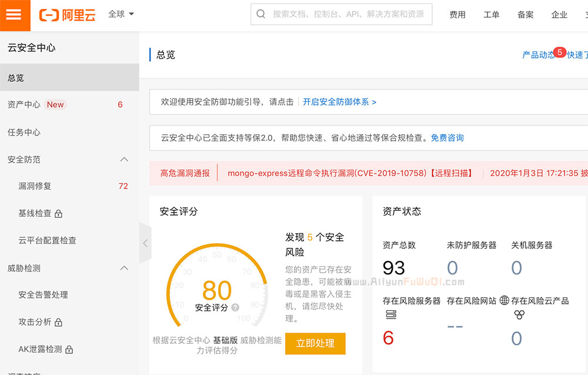Select 总览 in the sidebar
Viewport: 588px width, 375px height.
(x=69, y=77)
